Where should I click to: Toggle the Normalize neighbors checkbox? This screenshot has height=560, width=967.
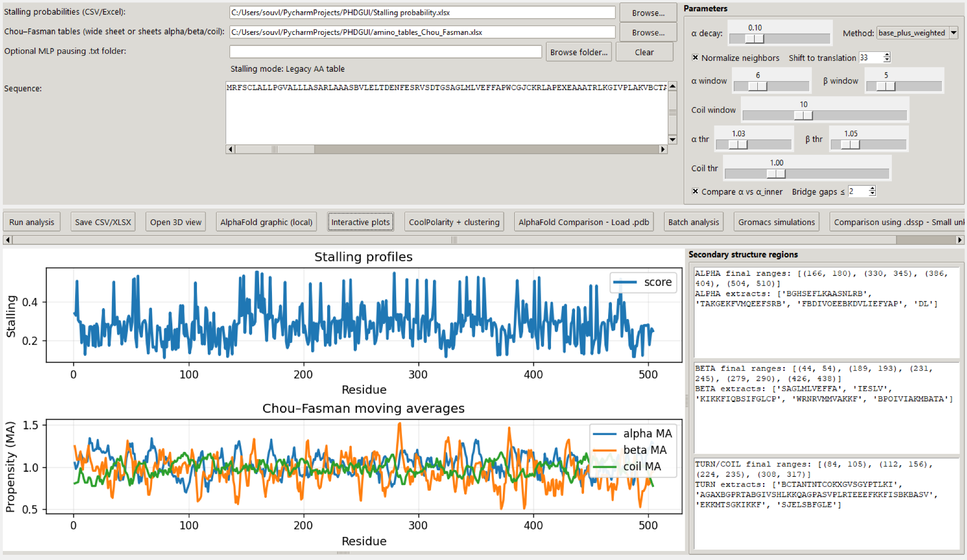696,58
